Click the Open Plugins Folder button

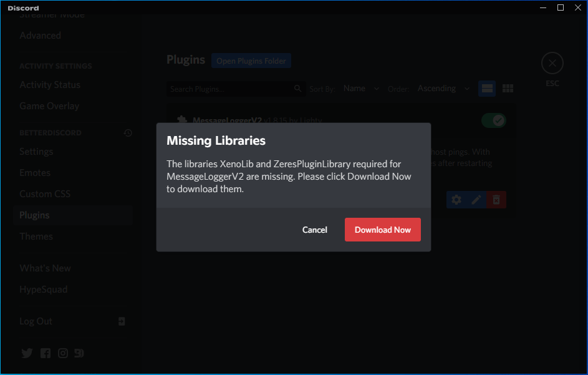[x=251, y=61]
